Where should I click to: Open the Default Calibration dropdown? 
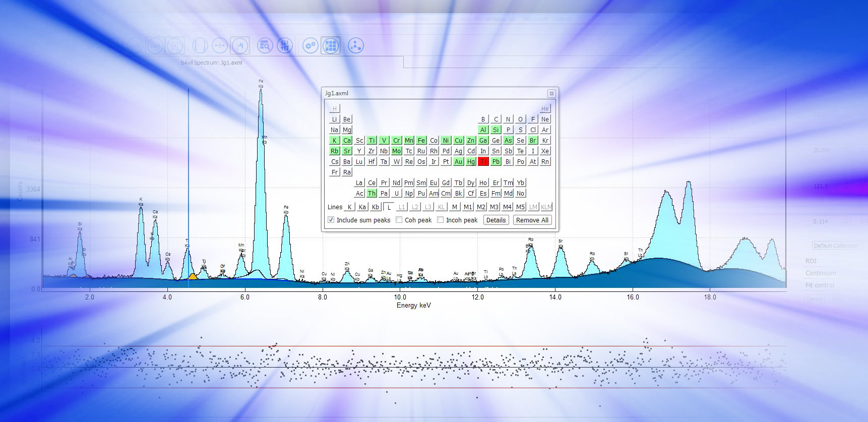click(836, 246)
